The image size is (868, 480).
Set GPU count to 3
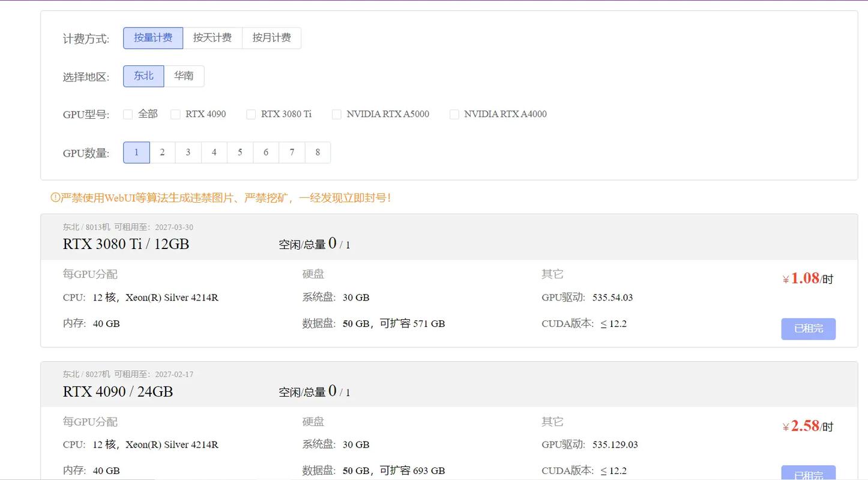188,152
